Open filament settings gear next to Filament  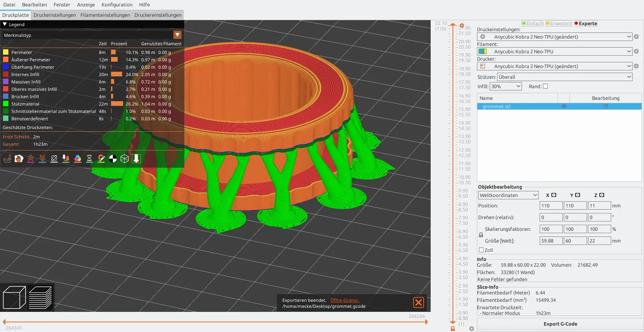point(636,51)
